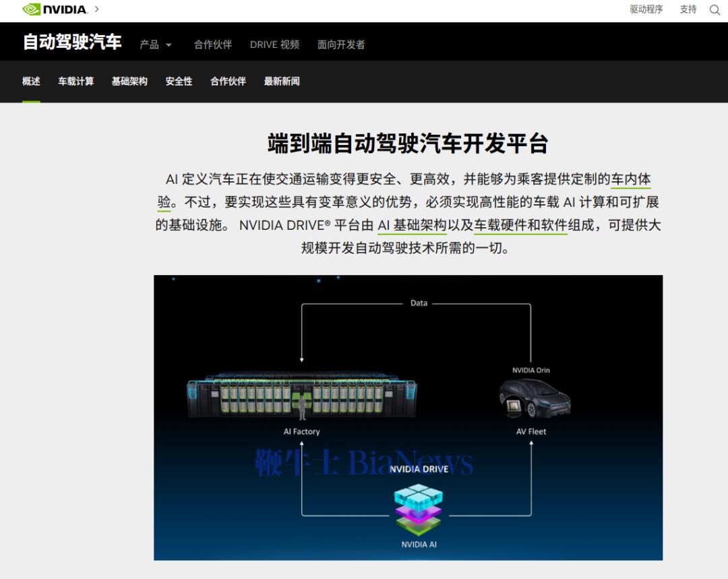
Task: Click the NVIDIA logo
Action: [x=55, y=9]
